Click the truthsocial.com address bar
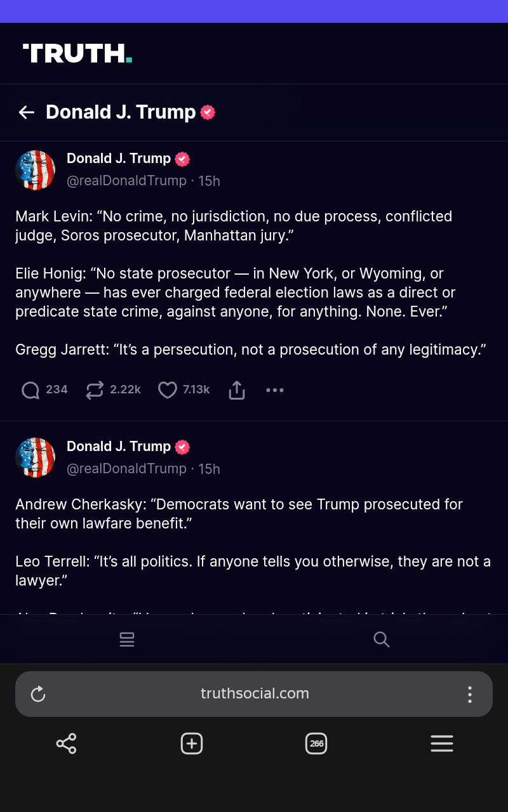Image resolution: width=508 pixels, height=812 pixels. [255, 694]
